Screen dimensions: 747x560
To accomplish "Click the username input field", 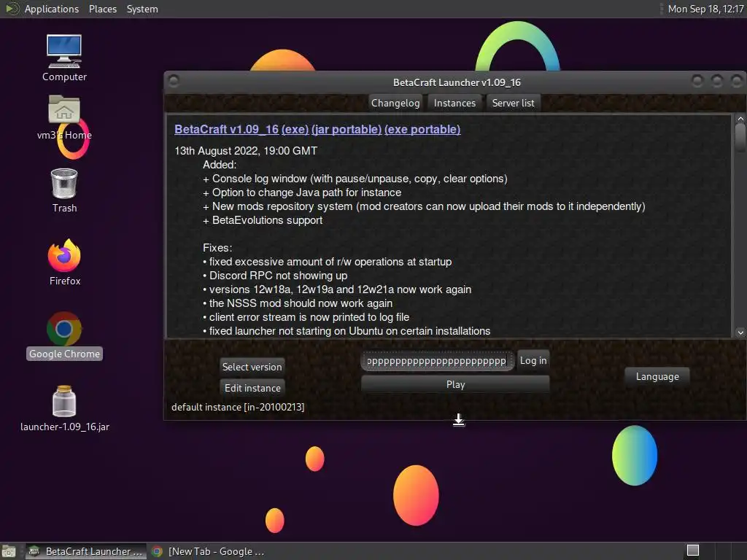I will point(438,360).
